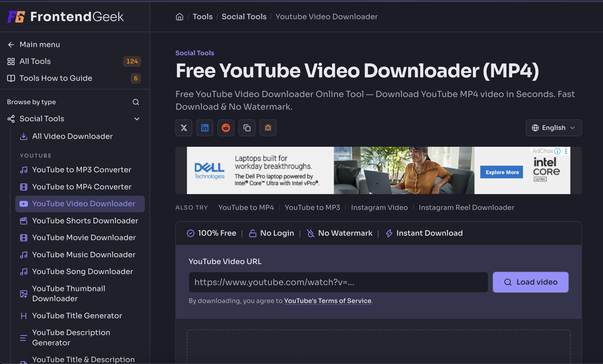Open YouTube Movie Downloader
The width and height of the screenshot is (603, 364).
click(84, 237)
